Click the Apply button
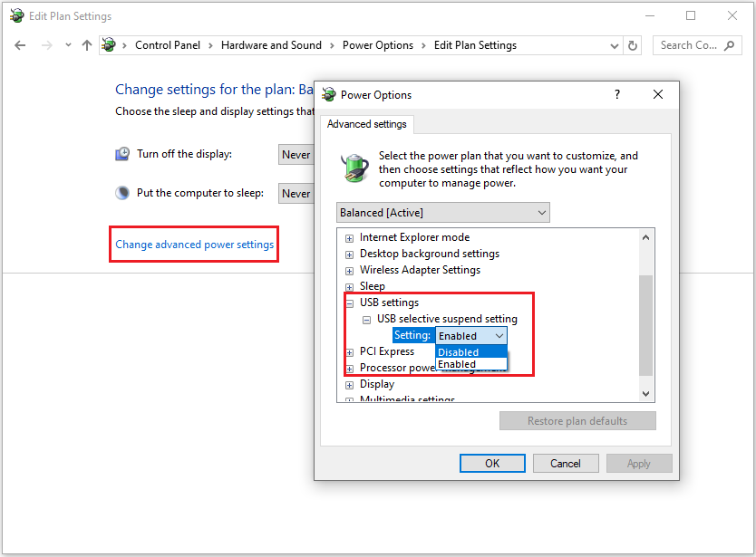 639,464
